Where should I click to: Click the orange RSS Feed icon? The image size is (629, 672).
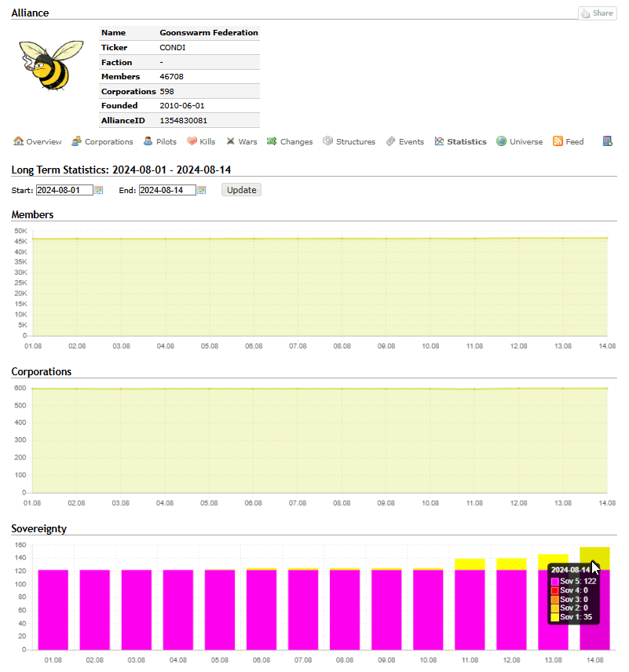pos(558,141)
